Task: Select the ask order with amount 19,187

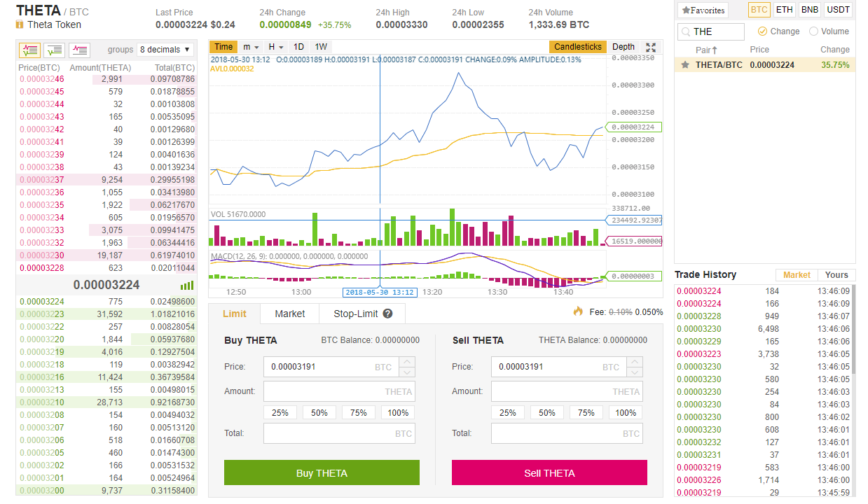Action: pyautogui.click(x=106, y=255)
